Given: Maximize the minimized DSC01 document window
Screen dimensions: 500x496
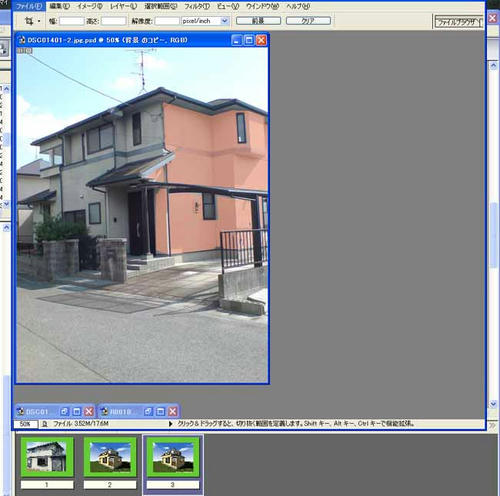Looking at the screenshot, I should [77, 412].
